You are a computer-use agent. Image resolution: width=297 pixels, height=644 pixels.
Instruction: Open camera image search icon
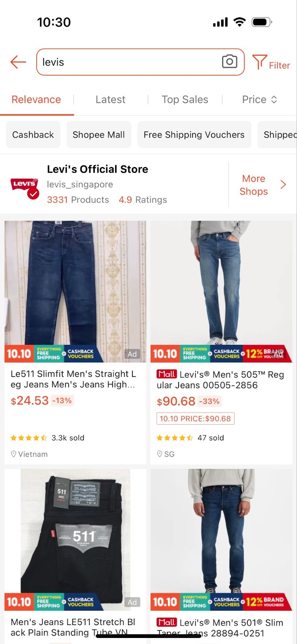(229, 62)
